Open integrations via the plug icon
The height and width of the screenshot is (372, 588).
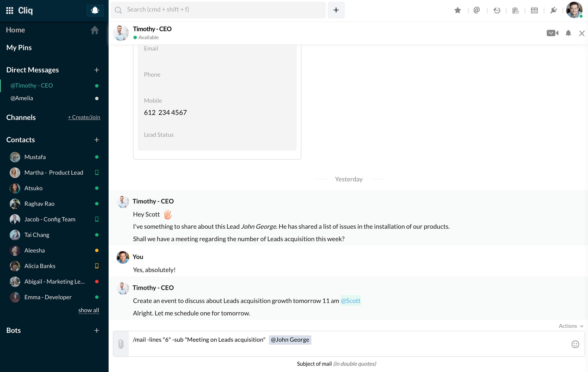pyautogui.click(x=553, y=10)
